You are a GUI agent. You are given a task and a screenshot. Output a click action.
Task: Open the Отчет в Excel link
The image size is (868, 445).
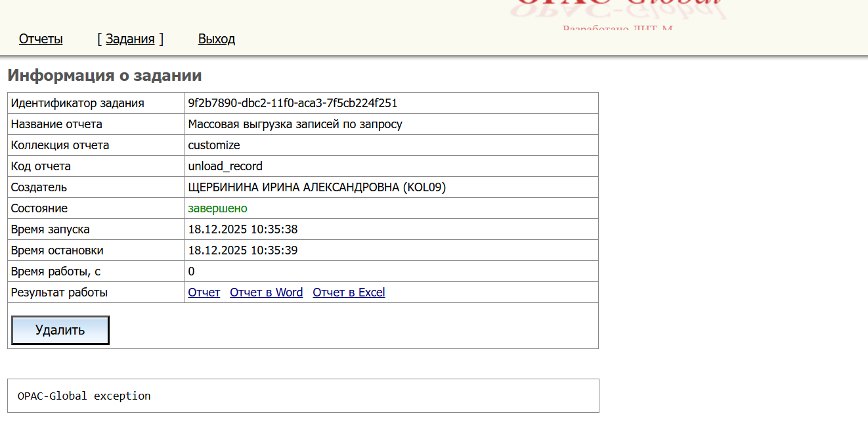click(349, 293)
